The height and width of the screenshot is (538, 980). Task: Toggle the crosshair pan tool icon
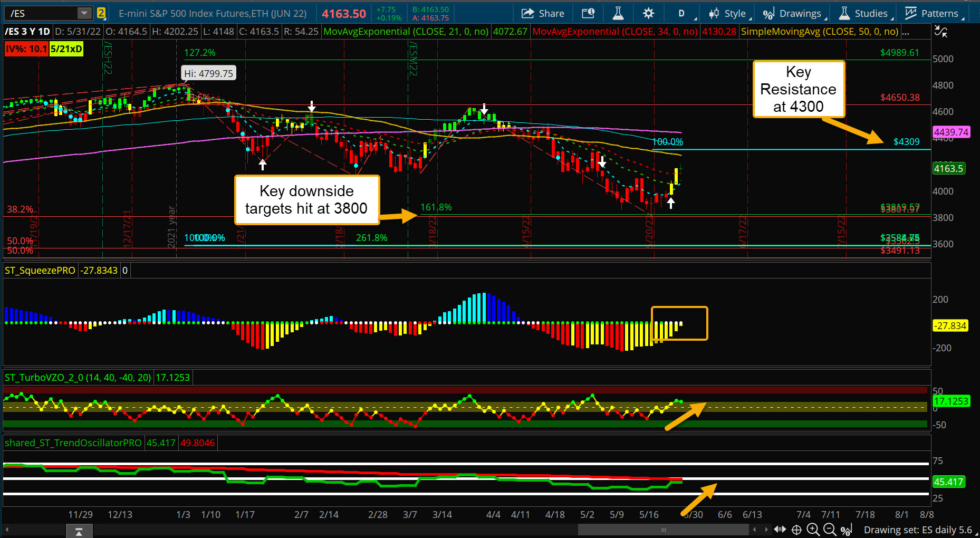(x=796, y=530)
